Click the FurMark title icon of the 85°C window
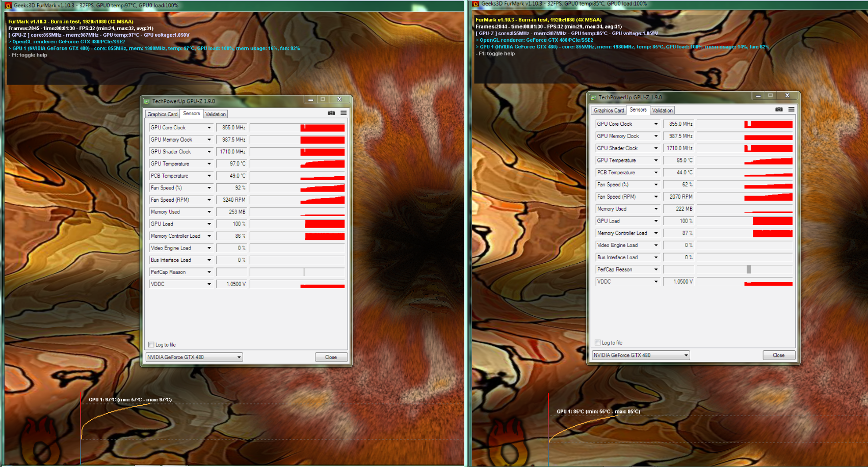Viewport: 868px width, 467px height. pos(476,4)
